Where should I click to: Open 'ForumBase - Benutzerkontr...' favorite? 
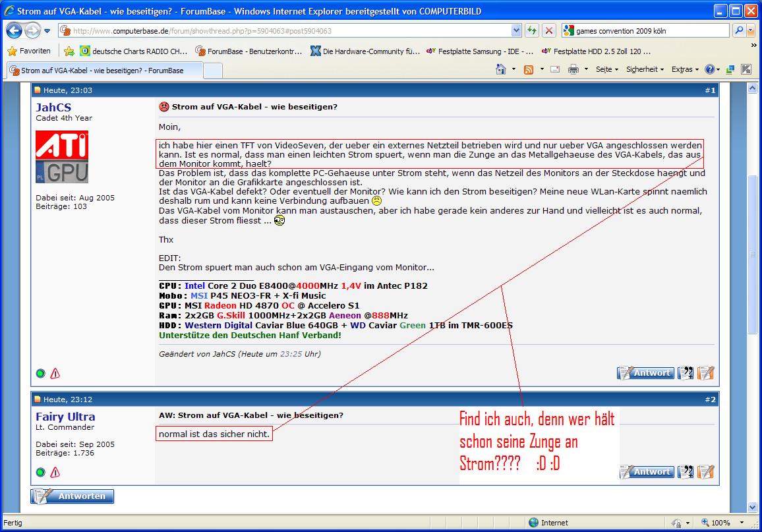point(249,51)
